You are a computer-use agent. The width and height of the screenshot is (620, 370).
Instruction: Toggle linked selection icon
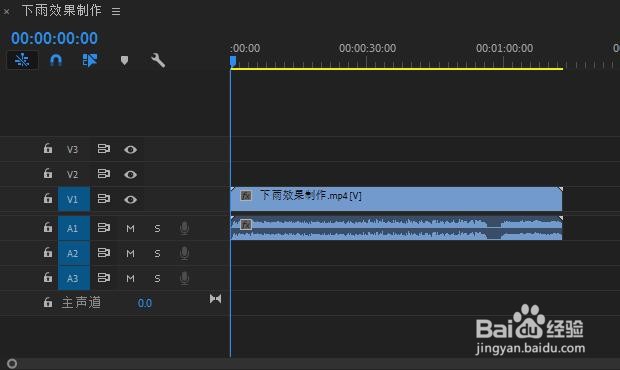click(90, 60)
